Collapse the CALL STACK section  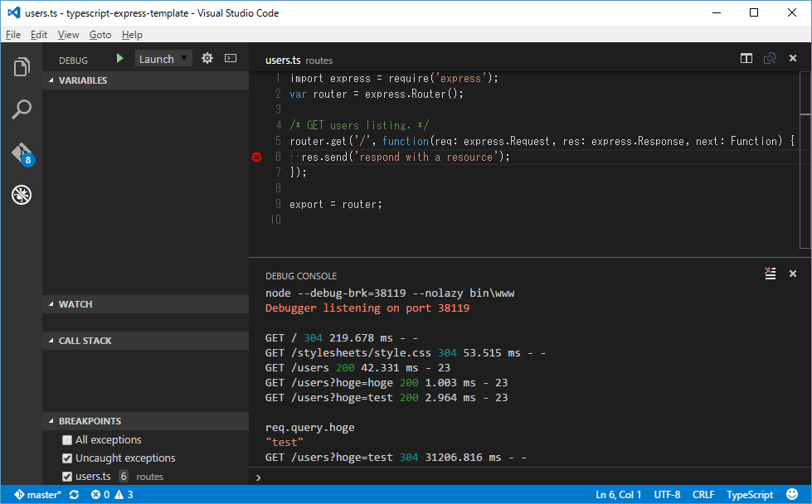click(x=145, y=341)
